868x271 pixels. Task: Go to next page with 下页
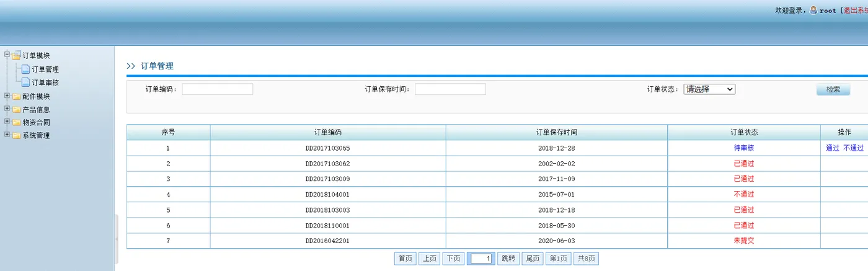click(x=454, y=259)
